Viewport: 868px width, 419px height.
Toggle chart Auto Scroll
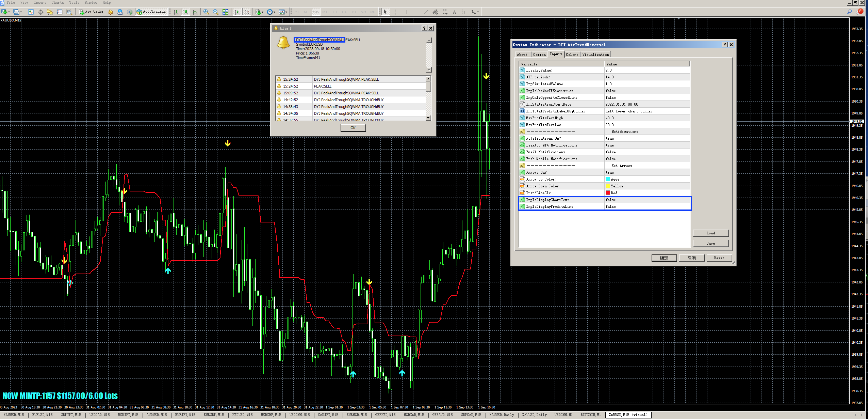(237, 12)
